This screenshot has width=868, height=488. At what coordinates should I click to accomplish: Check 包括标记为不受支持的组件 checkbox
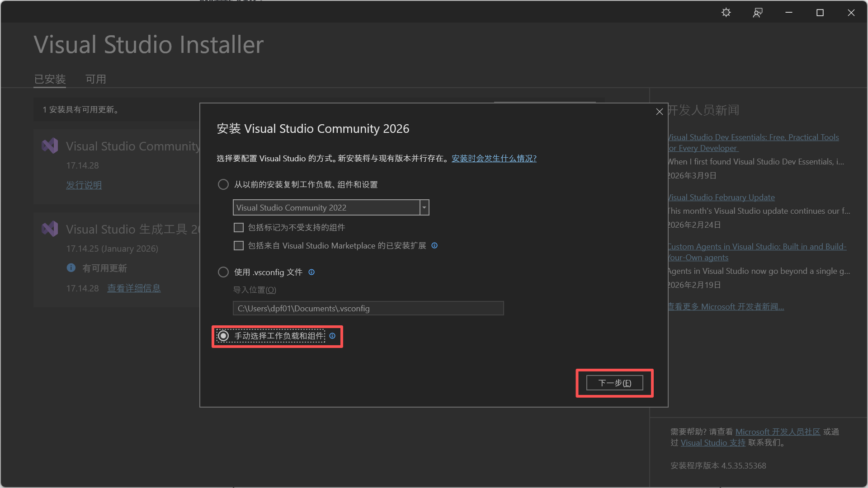pyautogui.click(x=239, y=227)
